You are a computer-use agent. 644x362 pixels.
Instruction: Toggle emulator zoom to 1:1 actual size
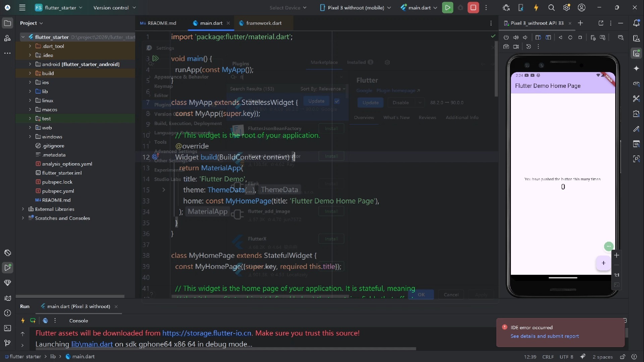(x=616, y=275)
